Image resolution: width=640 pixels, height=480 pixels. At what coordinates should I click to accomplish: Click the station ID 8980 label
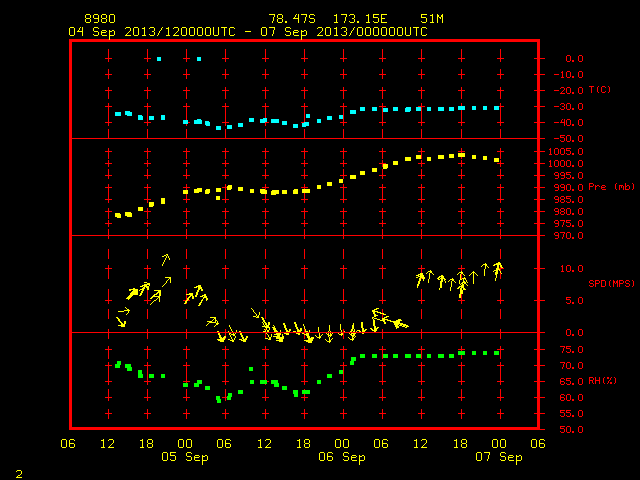[x=100, y=19]
